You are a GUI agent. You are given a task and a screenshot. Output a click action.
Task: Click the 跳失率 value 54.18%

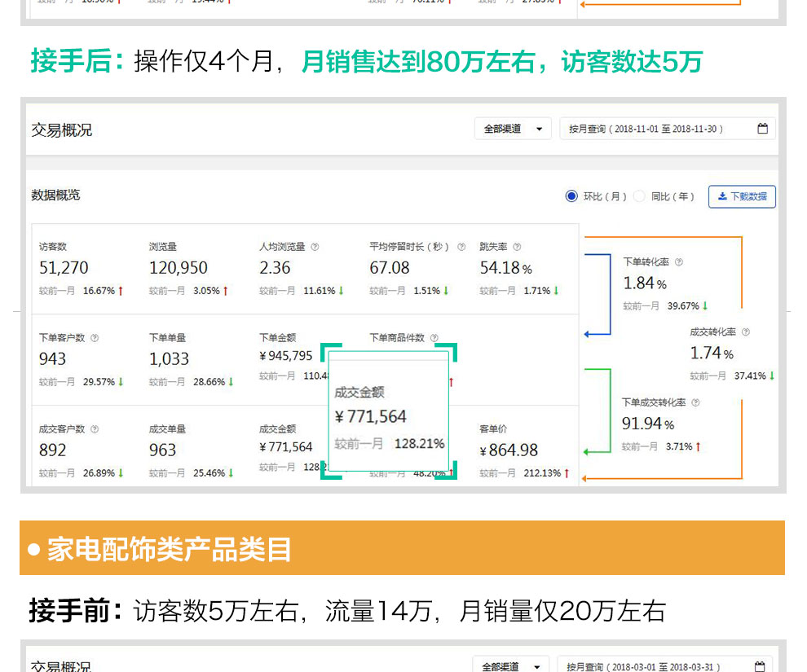point(506,268)
